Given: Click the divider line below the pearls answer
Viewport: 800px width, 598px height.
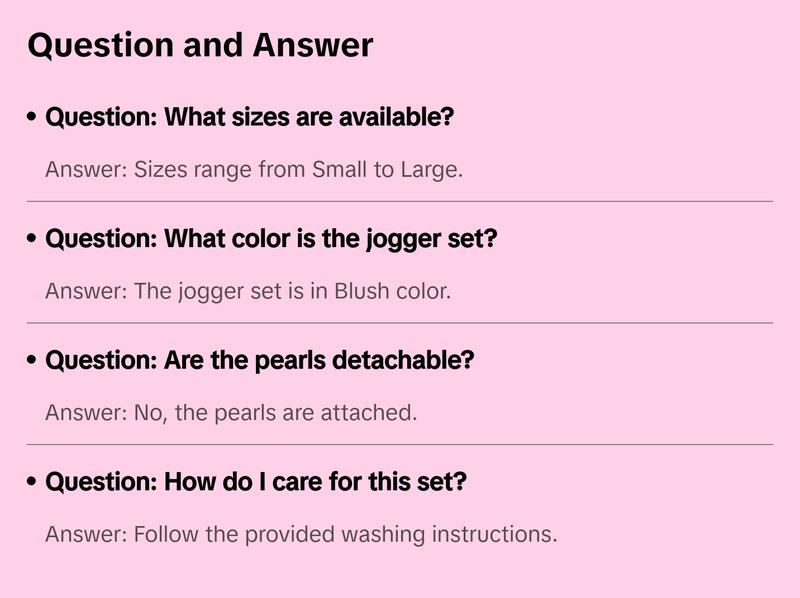Looking at the screenshot, I should [400, 444].
